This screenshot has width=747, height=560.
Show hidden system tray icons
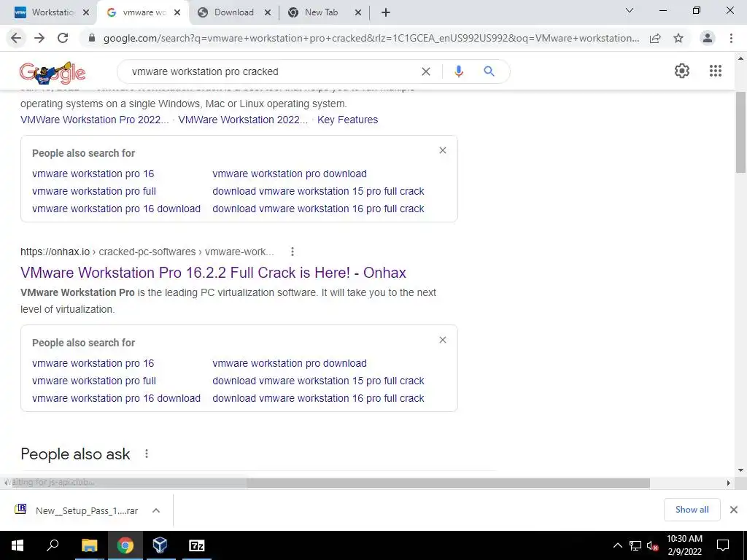click(617, 545)
